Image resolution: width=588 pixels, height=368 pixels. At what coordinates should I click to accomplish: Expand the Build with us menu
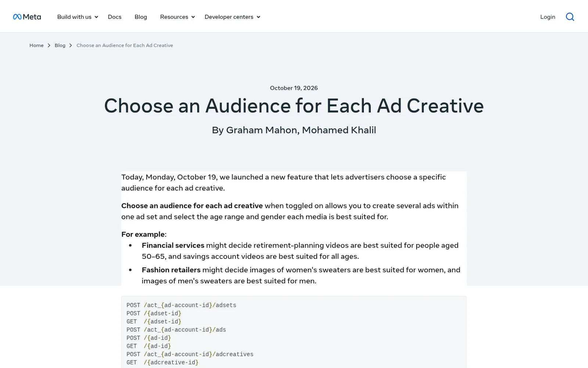coord(78,17)
